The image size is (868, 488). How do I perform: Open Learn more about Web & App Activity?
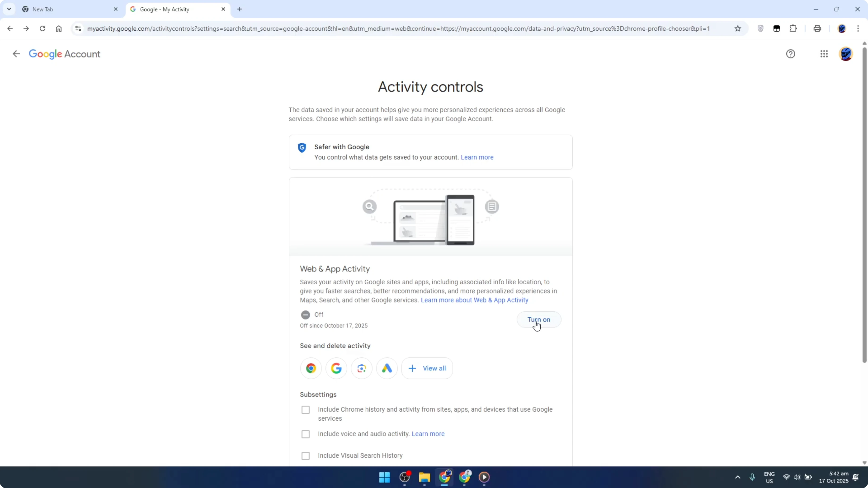pos(474,300)
